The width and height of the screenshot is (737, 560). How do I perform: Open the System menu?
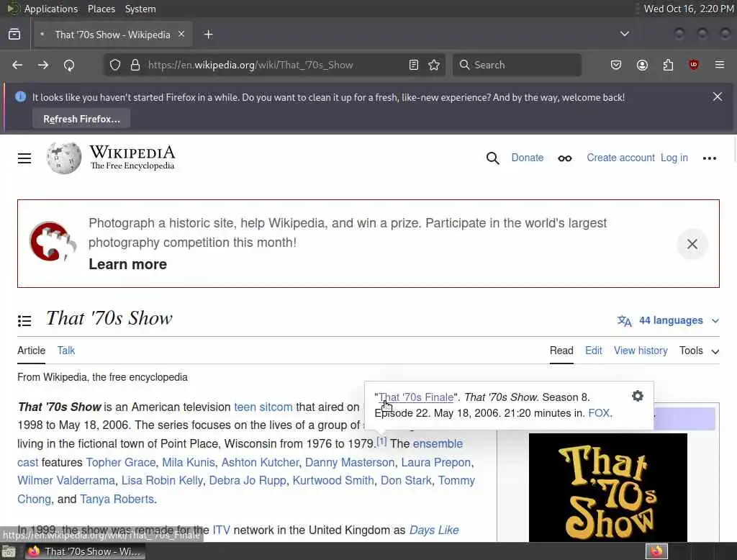pos(140,9)
